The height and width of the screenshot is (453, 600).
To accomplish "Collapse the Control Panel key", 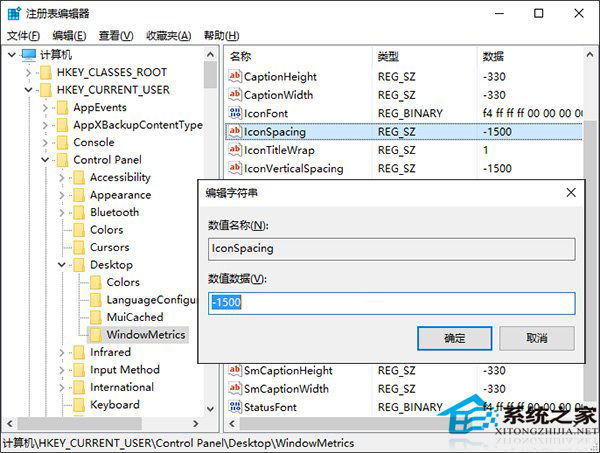I will 45,160.
